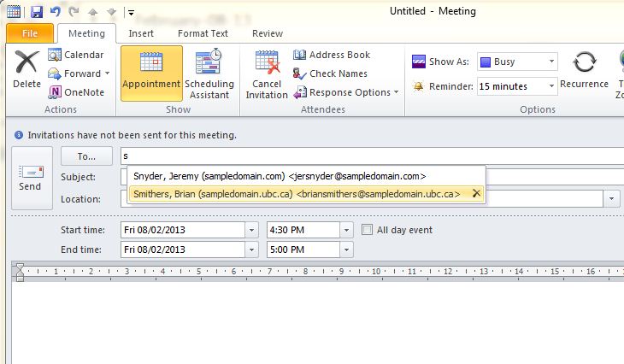Open the Format Text tab
This screenshot has height=364, width=624.
coord(203,33)
